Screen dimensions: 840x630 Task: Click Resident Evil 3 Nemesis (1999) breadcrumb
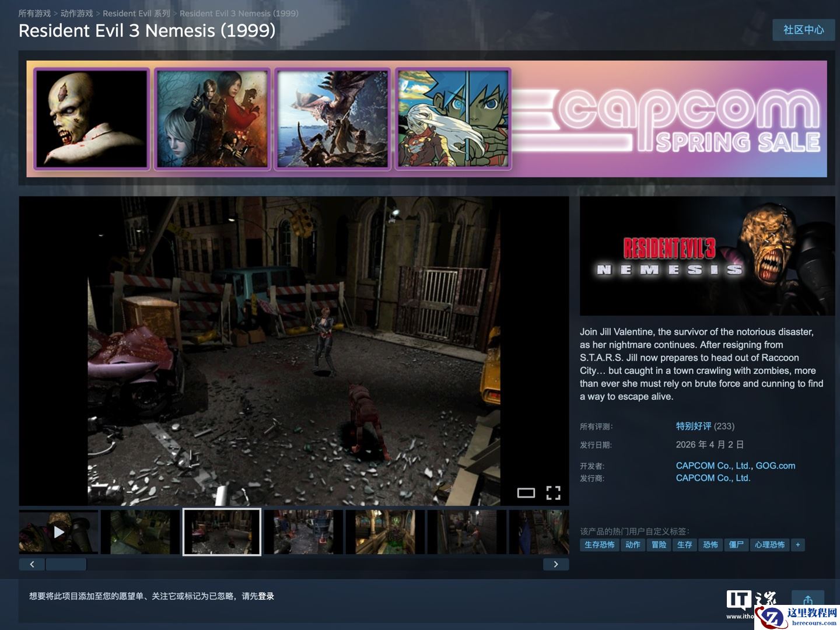coord(239,13)
